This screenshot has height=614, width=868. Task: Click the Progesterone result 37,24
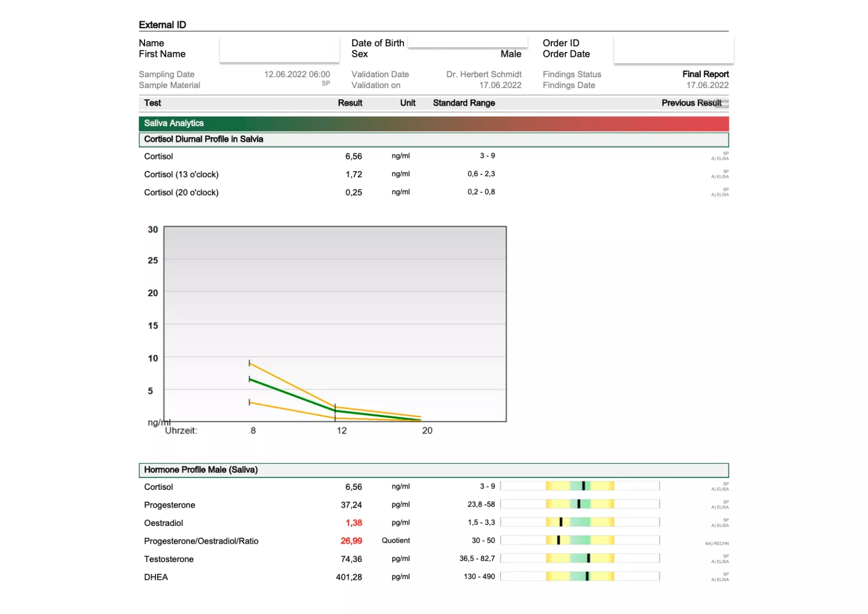pos(351,505)
